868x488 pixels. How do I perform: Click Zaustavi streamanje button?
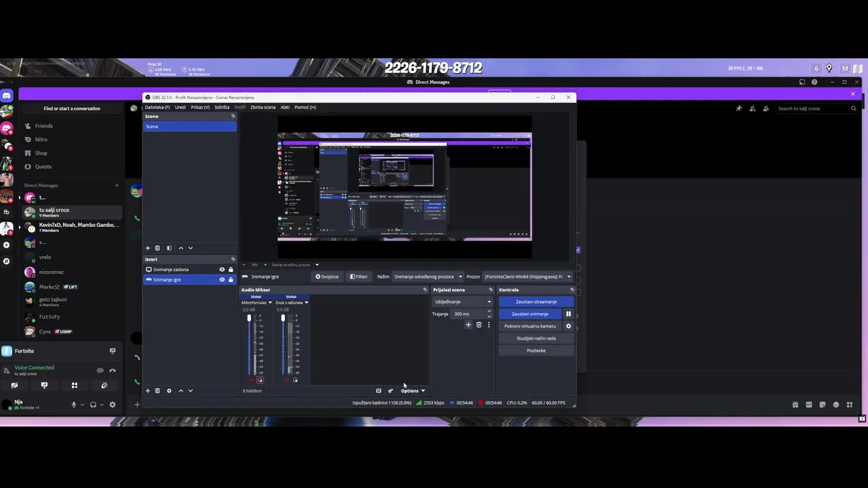(x=536, y=302)
